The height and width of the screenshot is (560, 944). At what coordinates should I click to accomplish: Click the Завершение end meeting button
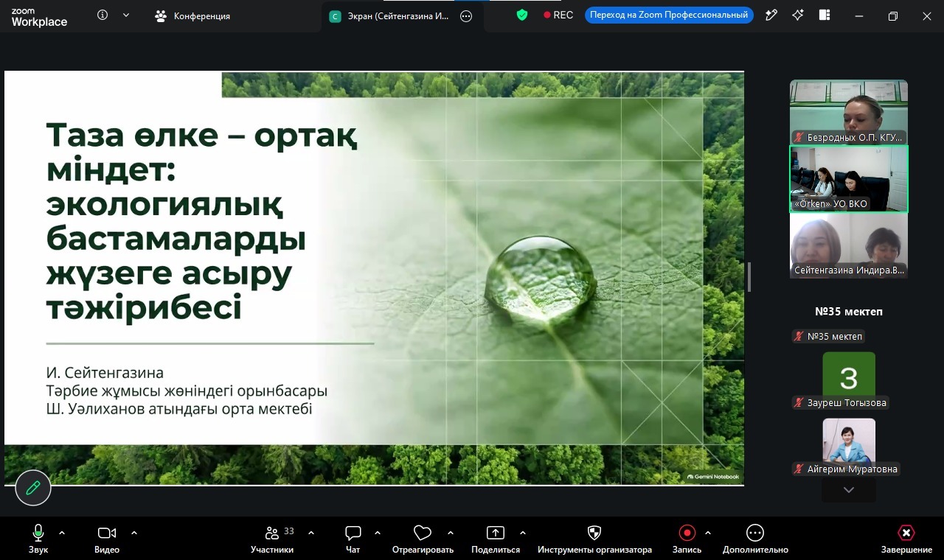(906, 539)
